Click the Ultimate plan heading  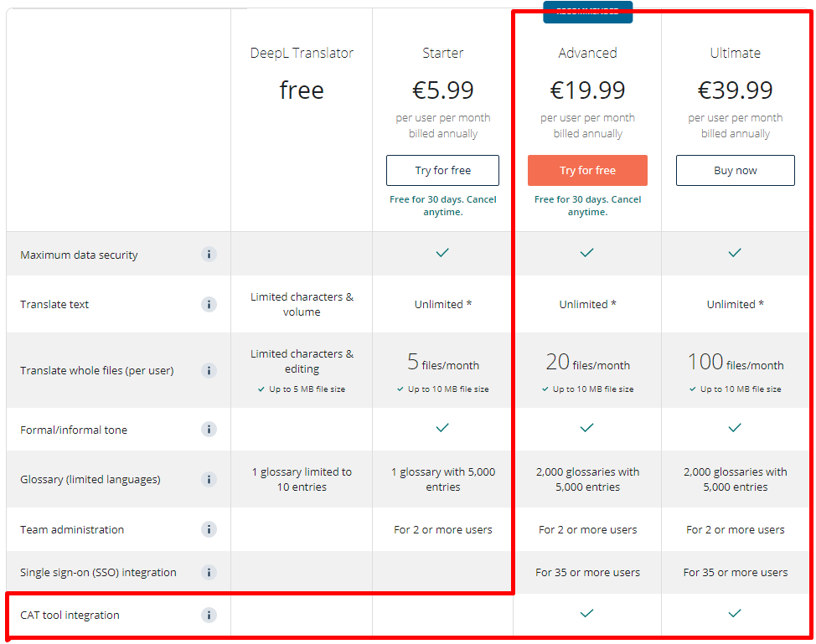(735, 53)
